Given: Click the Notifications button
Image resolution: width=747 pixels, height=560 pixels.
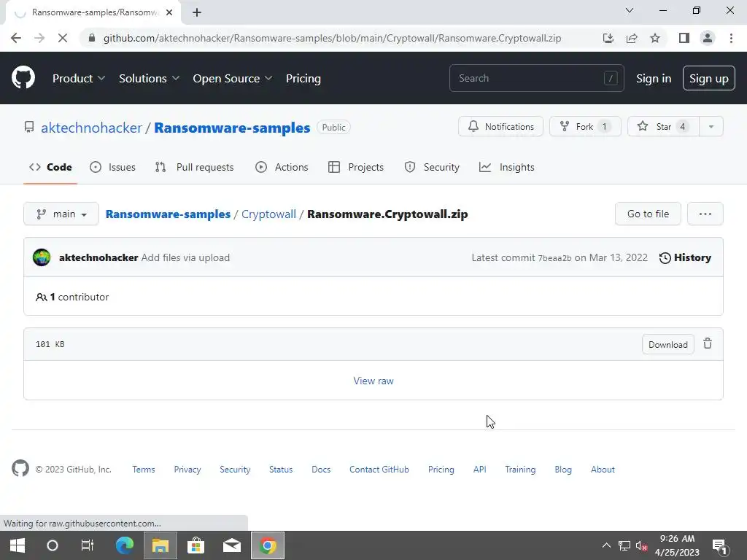Looking at the screenshot, I should click(x=500, y=127).
